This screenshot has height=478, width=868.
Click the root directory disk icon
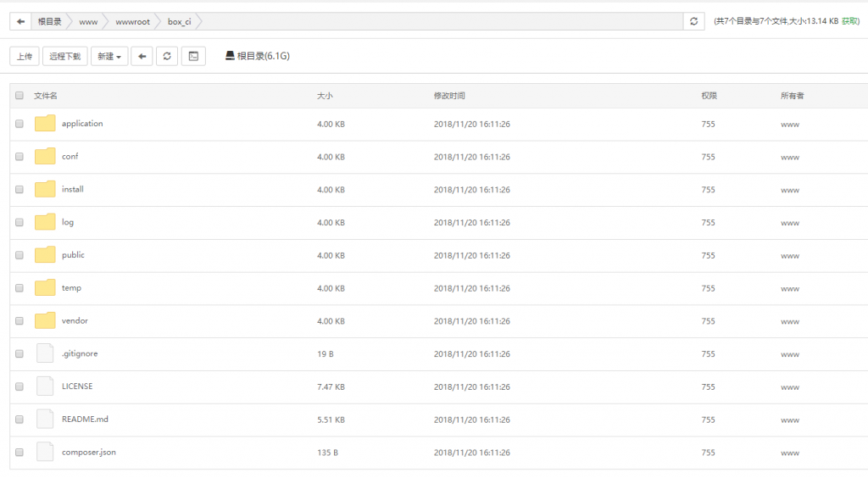pyautogui.click(x=230, y=55)
